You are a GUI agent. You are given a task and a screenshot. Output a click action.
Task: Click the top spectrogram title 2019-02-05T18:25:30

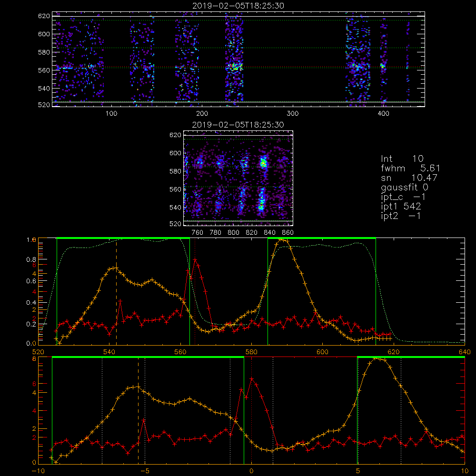tap(238, 6)
